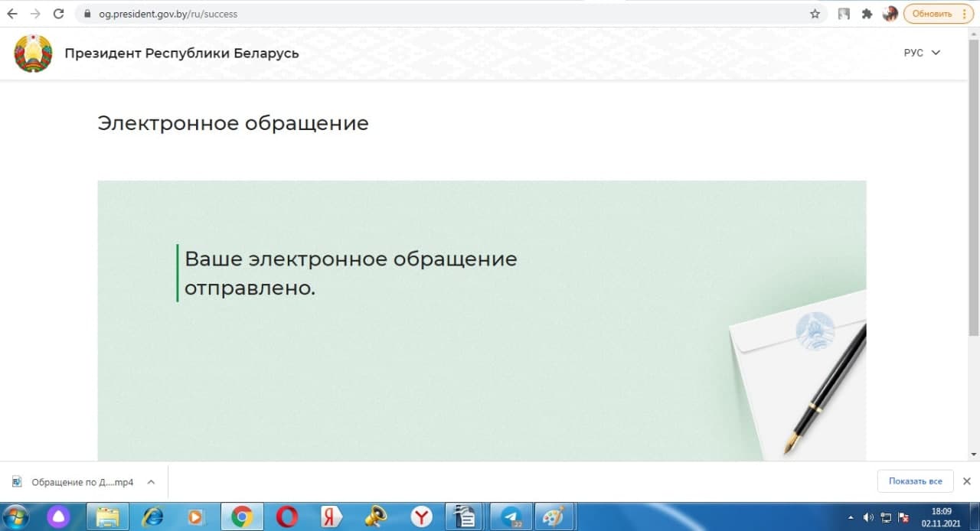The image size is (980, 531).
Task: Click the volume speaker tray icon
Action: [x=868, y=517]
